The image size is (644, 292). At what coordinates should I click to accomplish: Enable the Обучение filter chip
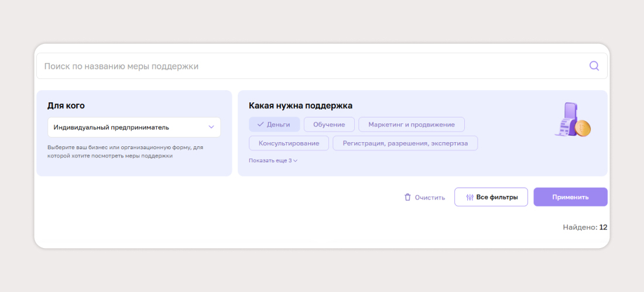click(328, 125)
